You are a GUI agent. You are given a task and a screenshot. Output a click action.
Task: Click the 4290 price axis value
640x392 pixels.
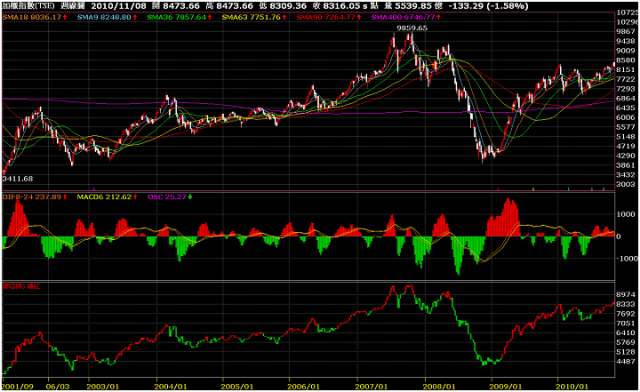[626, 156]
